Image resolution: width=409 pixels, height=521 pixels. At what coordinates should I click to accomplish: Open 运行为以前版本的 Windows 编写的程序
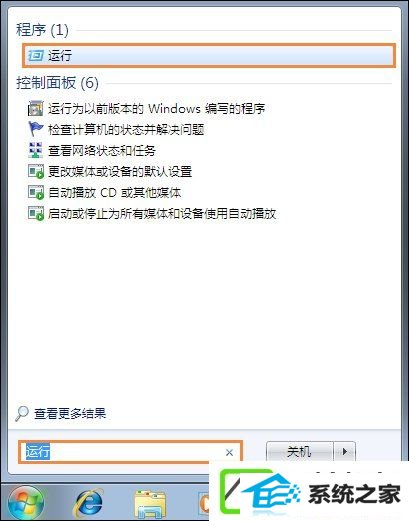(x=157, y=109)
